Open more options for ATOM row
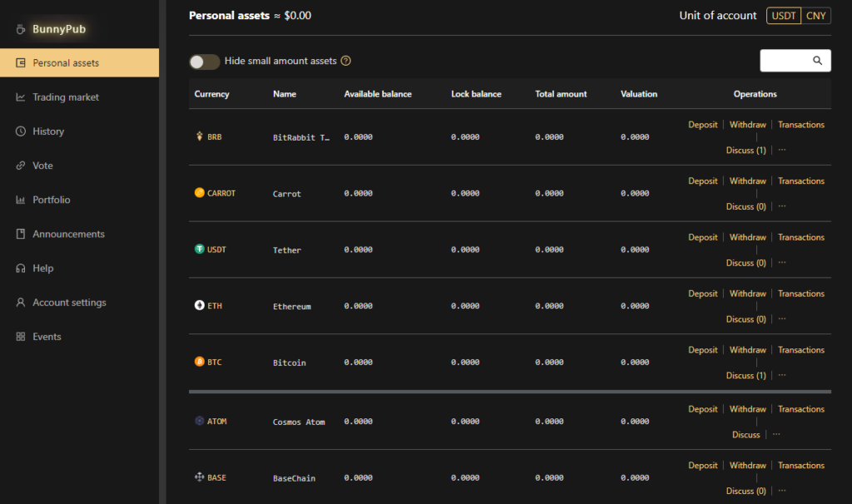Screen dimensions: 852x504 (776, 434)
